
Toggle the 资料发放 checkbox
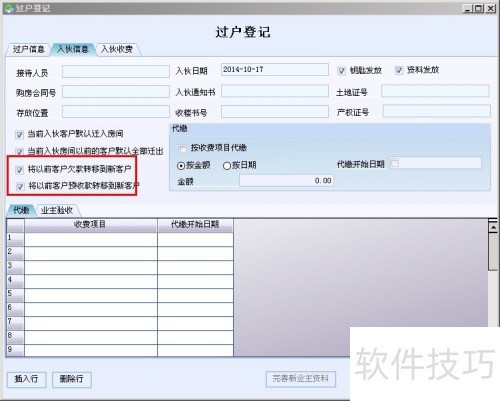click(x=399, y=70)
